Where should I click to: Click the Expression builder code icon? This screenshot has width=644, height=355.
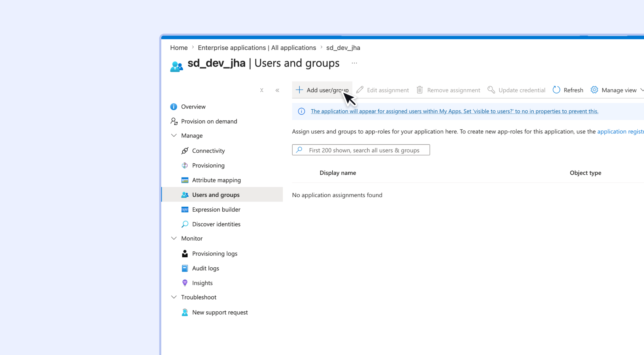(x=185, y=210)
